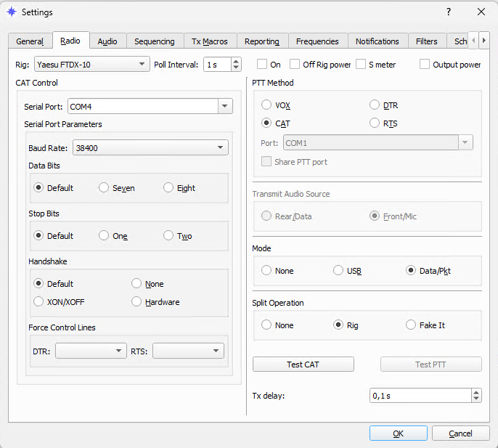Open the Baud Rate 38400 dropdown
This screenshot has width=498, height=448.
(150, 147)
